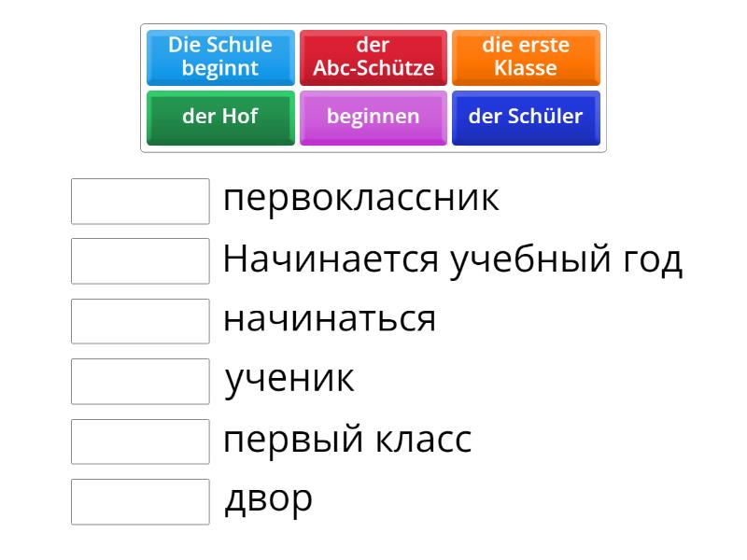Screen dimensions: 747x560
Task: Select the 'начинаться' definition label
Action: click(x=330, y=319)
